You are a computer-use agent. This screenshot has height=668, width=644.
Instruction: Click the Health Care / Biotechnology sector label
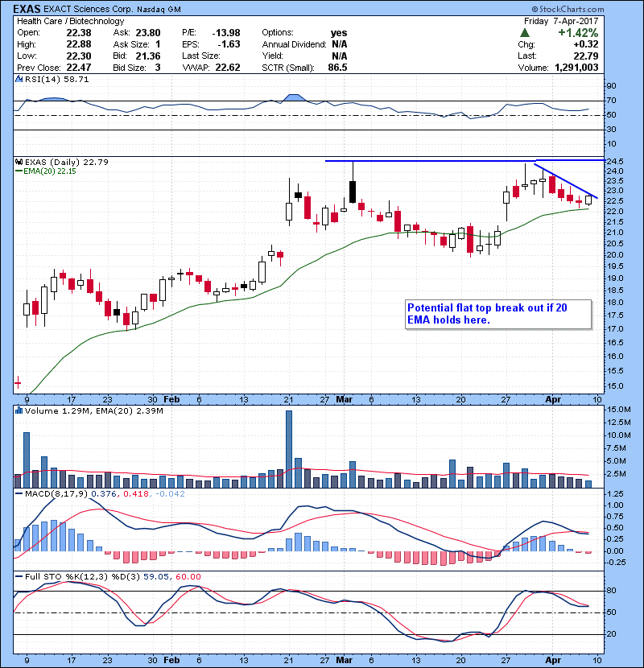click(x=70, y=21)
